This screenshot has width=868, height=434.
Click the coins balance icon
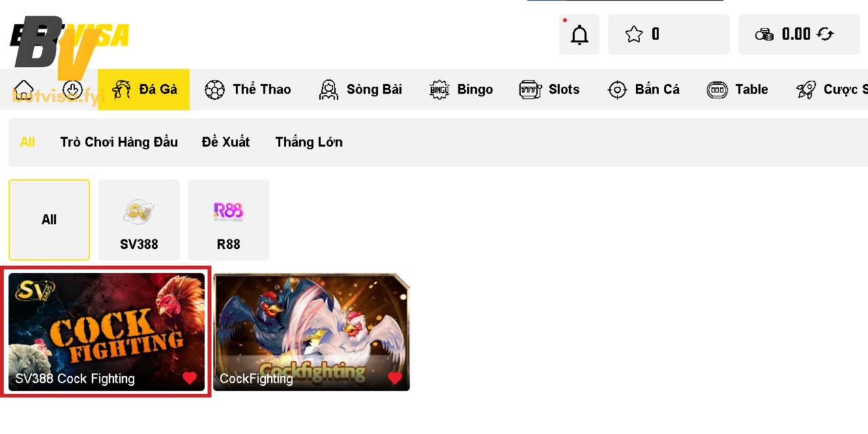point(764,35)
